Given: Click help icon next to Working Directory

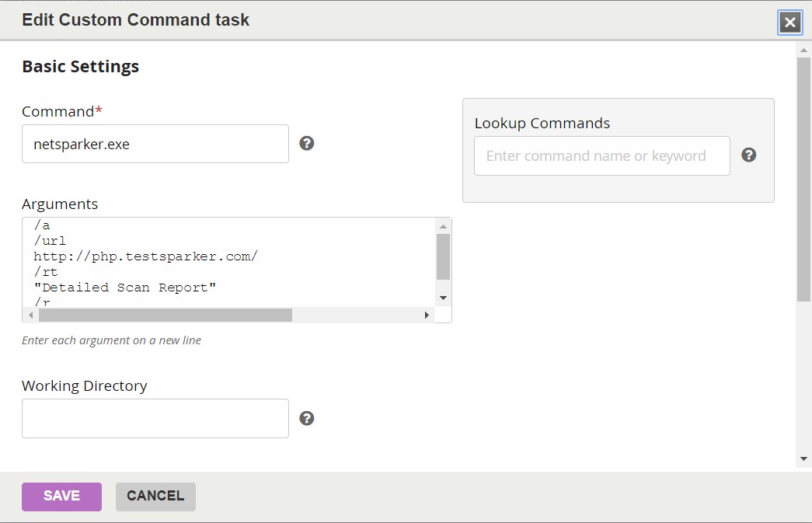Looking at the screenshot, I should pos(307,419).
